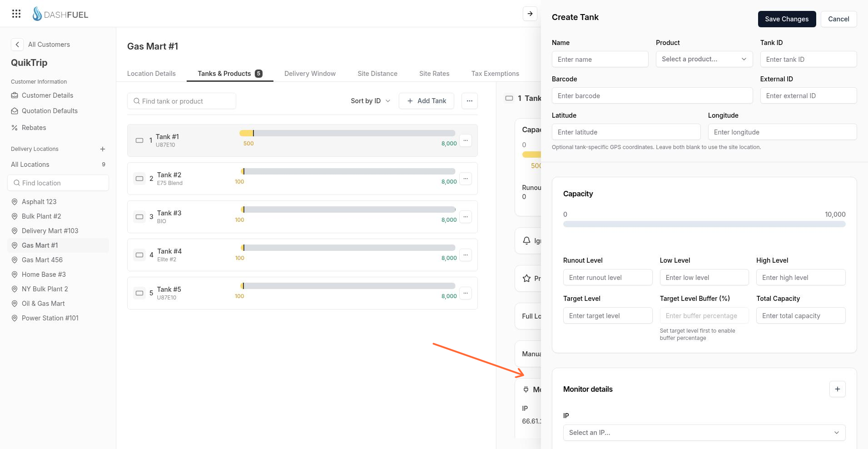Click the Create Tank capacity bar

tap(704, 224)
